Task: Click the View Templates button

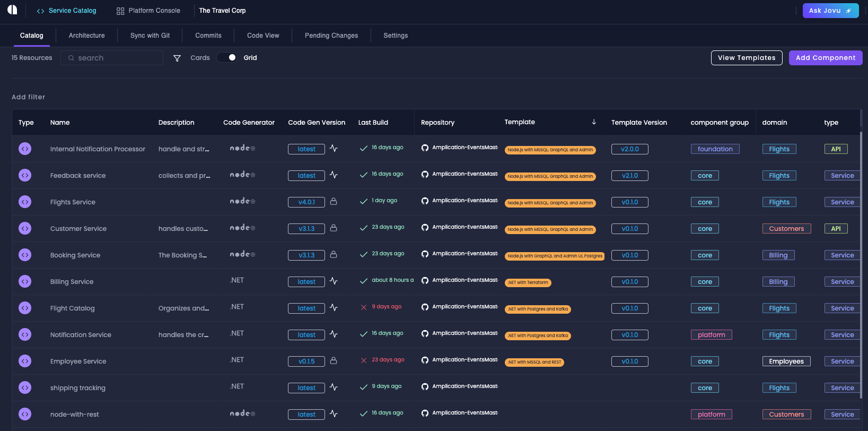Action: 746,58
